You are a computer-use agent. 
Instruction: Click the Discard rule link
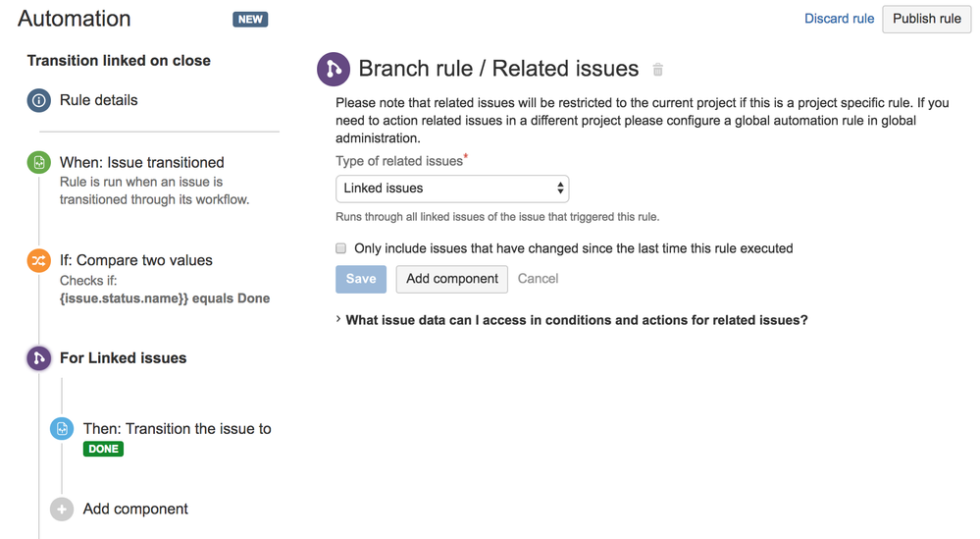[x=839, y=19]
